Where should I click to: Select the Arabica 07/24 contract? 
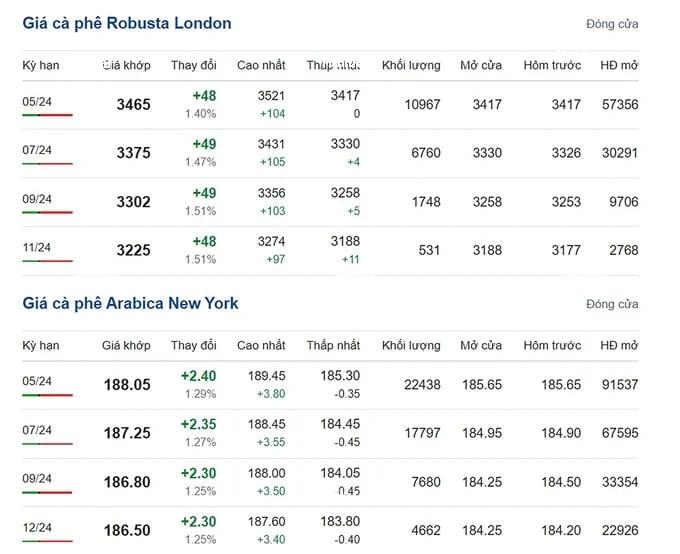pos(37,430)
